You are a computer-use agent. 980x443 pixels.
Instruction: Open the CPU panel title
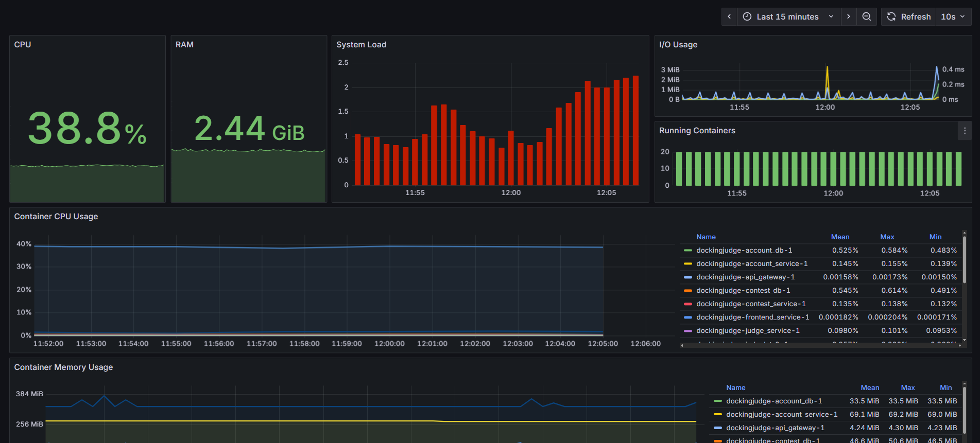pos(23,45)
